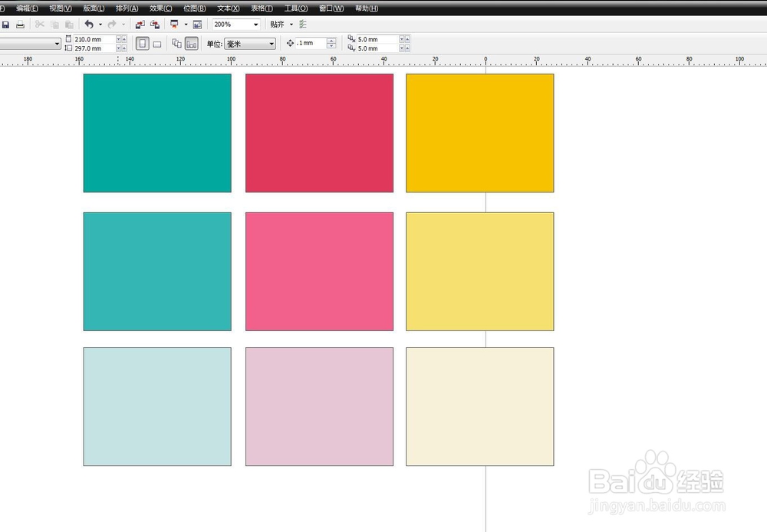Click the nudge offset spinner arrows
Image resolution: width=767 pixels, height=532 pixels.
click(331, 43)
